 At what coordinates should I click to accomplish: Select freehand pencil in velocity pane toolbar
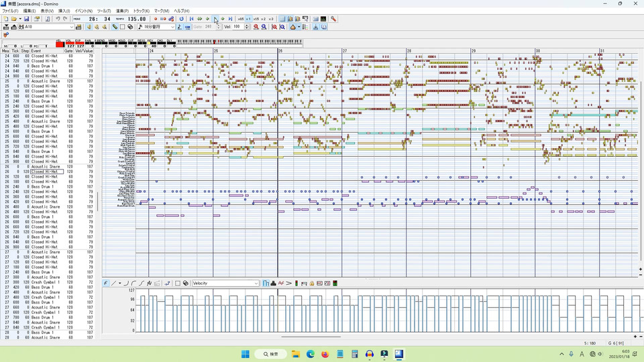click(106, 283)
